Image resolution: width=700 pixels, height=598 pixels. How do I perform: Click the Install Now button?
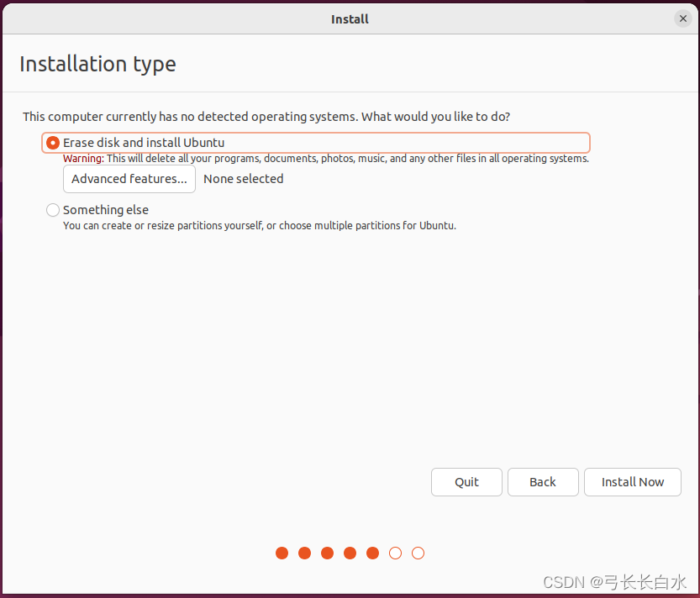point(632,482)
